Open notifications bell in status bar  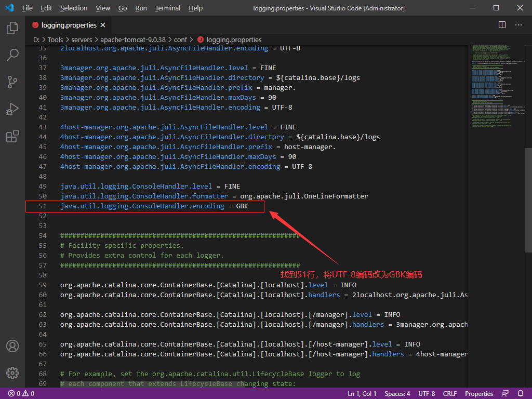coord(521,394)
